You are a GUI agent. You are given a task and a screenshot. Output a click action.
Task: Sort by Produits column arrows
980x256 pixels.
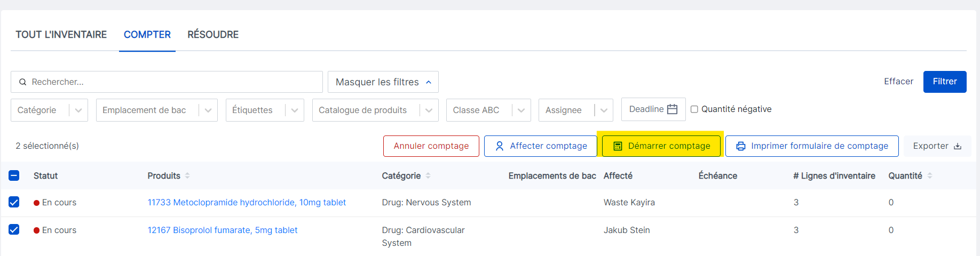(187, 176)
